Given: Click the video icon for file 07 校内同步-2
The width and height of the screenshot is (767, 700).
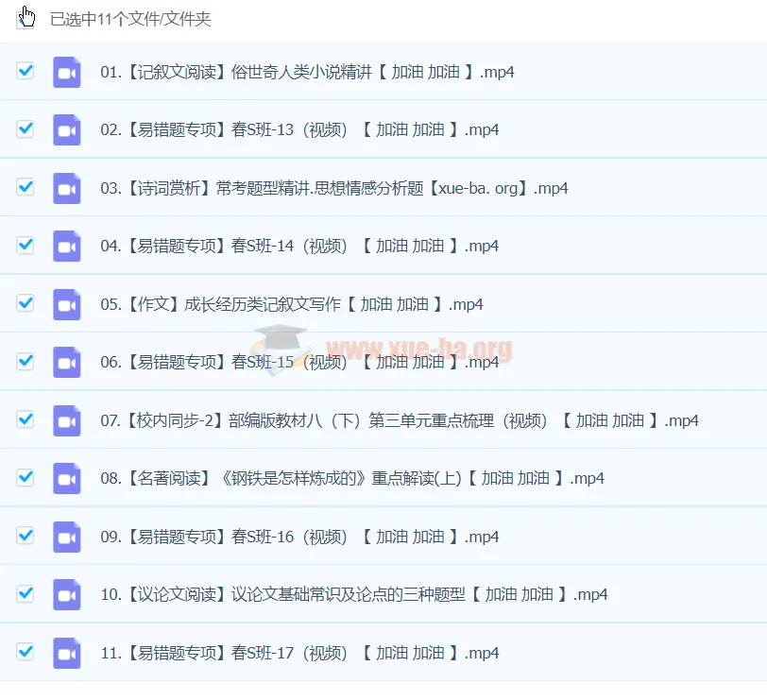Looking at the screenshot, I should (x=66, y=420).
